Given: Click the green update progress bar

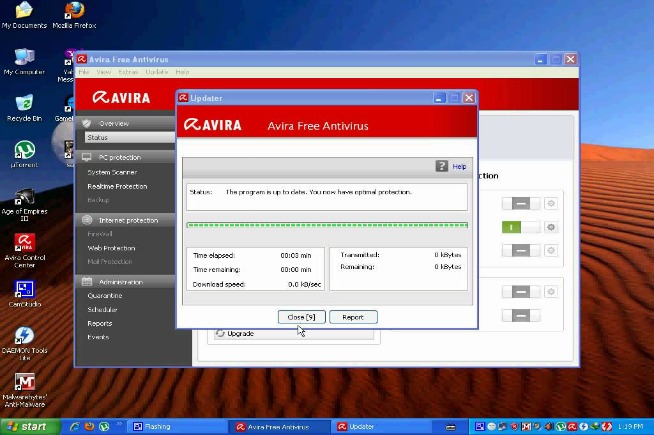Looking at the screenshot, I should [327, 225].
